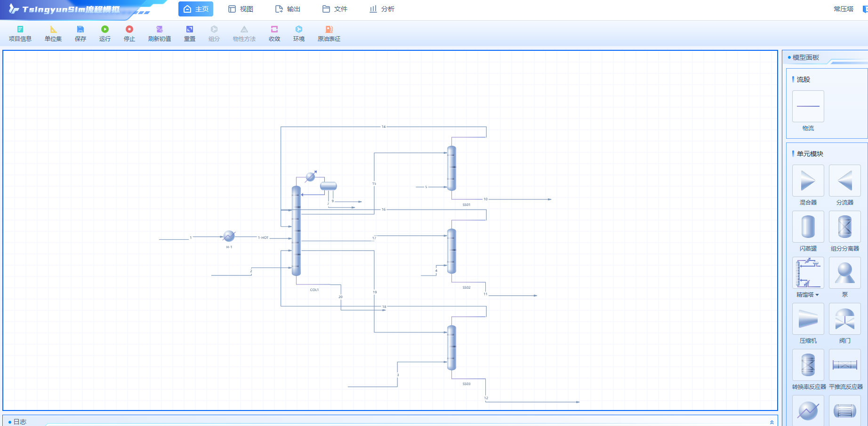Image resolution: width=868 pixels, height=426 pixels.
Task: Open the 项目信息 project info tool
Action: (20, 34)
